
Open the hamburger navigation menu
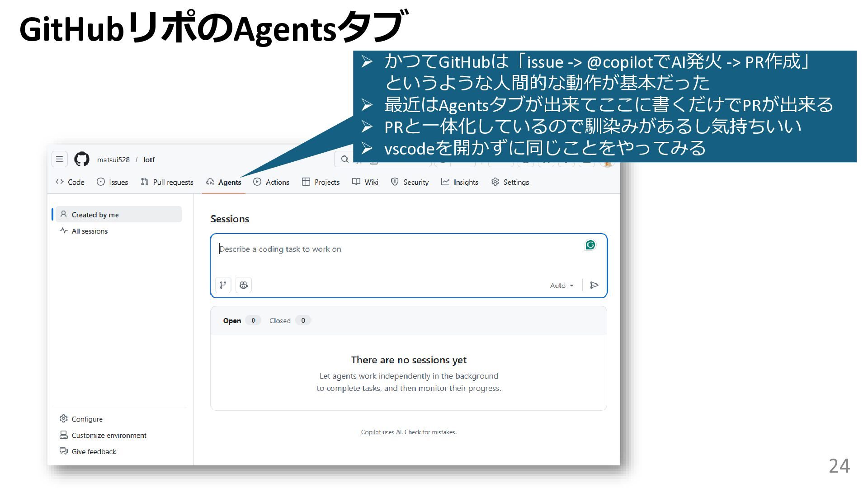click(x=59, y=159)
